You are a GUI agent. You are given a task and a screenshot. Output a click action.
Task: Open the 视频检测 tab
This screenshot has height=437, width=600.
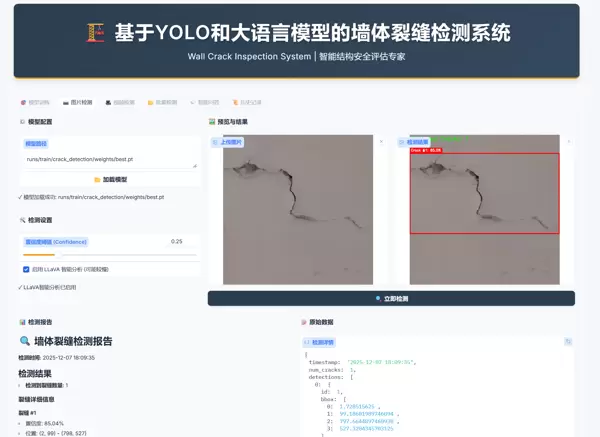[121, 102]
